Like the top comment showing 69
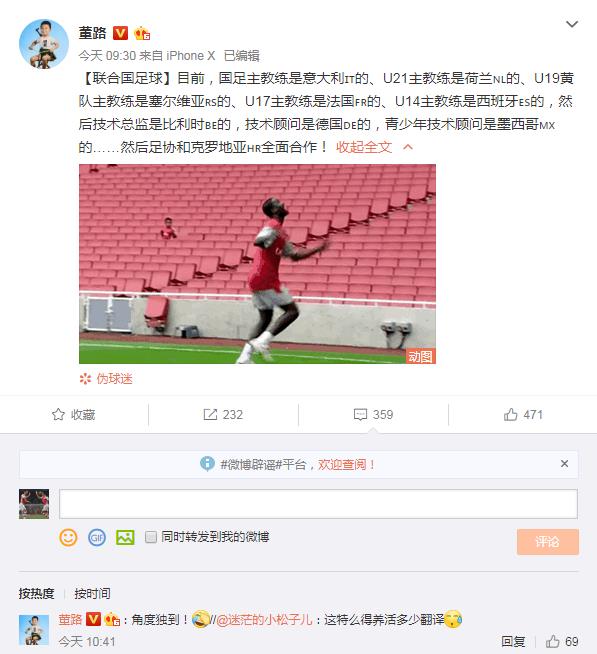Image resolution: width=597 pixels, height=654 pixels. [x=553, y=641]
